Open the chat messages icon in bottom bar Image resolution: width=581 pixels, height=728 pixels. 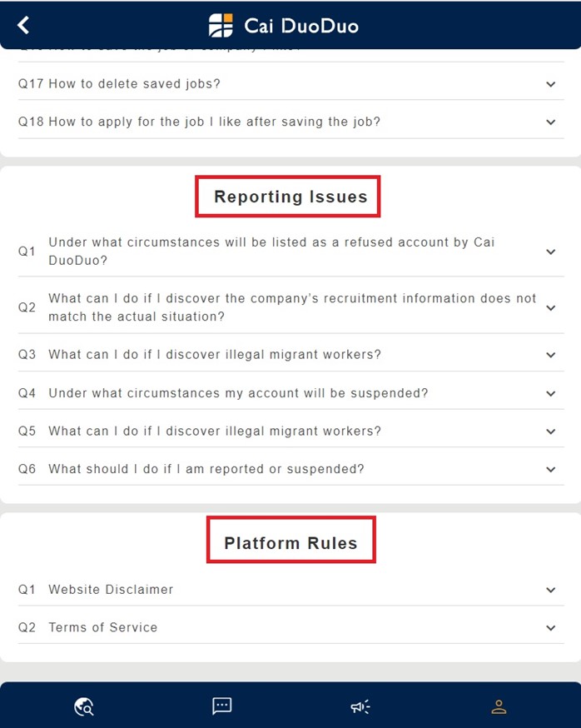point(221,706)
